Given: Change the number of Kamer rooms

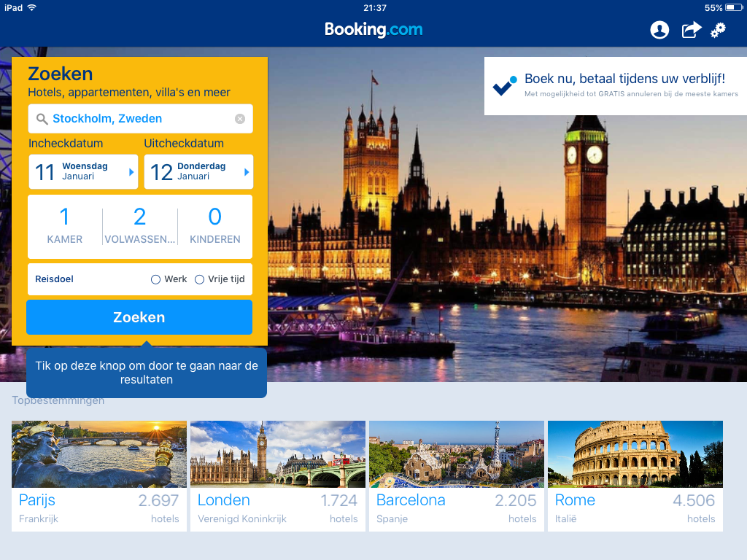Looking at the screenshot, I should (65, 226).
